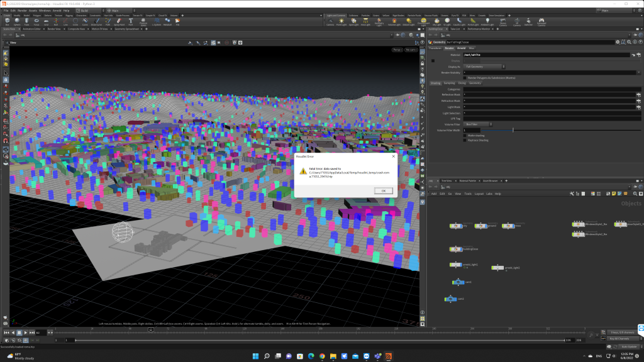Toggle the Matte shading checkbox
This screenshot has height=362, width=644.
pyautogui.click(x=465, y=135)
